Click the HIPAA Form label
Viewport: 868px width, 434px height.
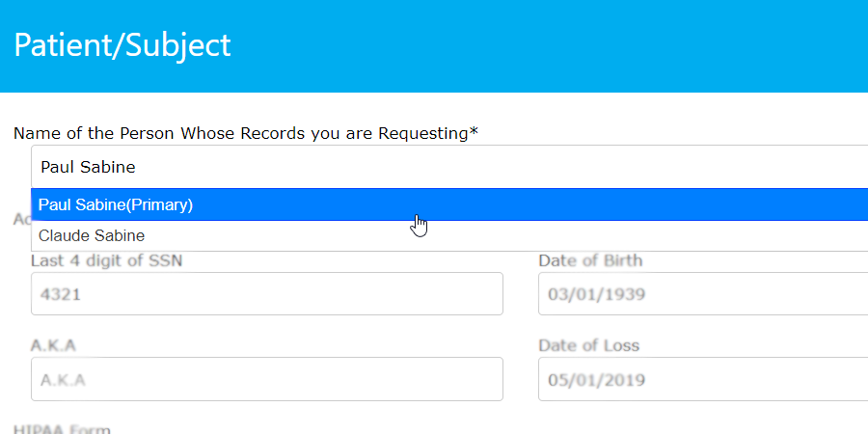tap(62, 428)
